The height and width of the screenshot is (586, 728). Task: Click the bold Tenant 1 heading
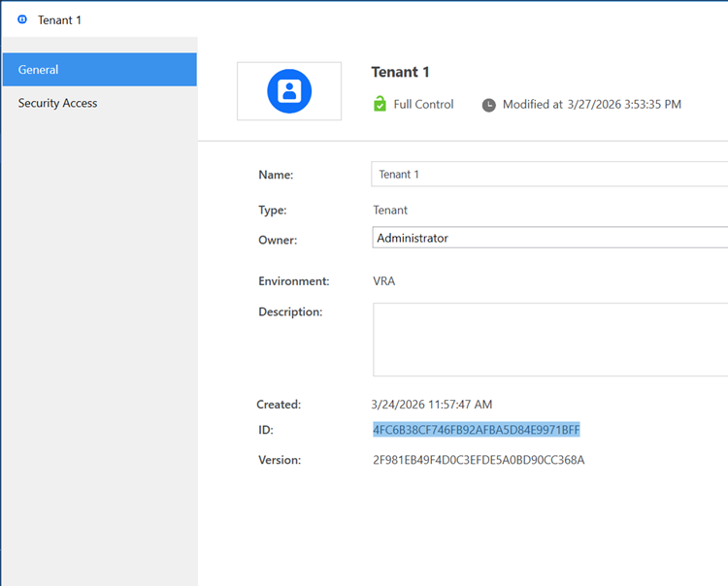coord(400,72)
